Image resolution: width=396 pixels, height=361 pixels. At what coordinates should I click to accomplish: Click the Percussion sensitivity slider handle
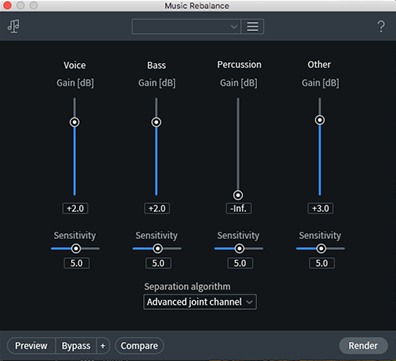click(239, 248)
